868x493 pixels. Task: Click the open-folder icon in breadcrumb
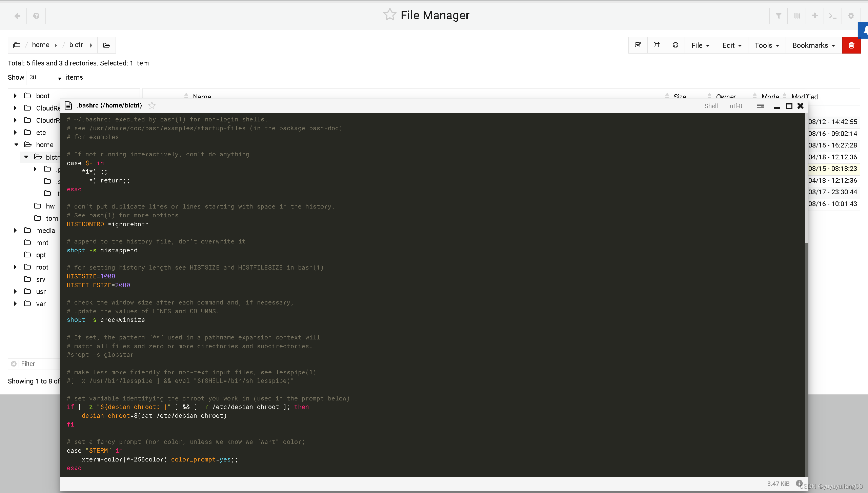[106, 45]
